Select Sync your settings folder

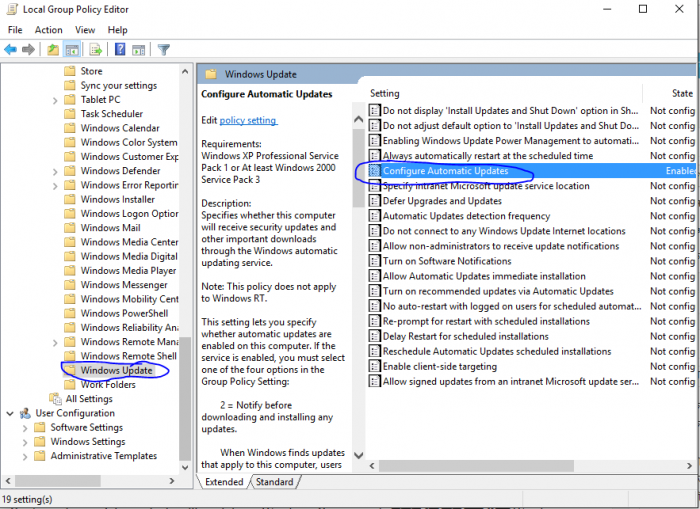click(x=119, y=85)
